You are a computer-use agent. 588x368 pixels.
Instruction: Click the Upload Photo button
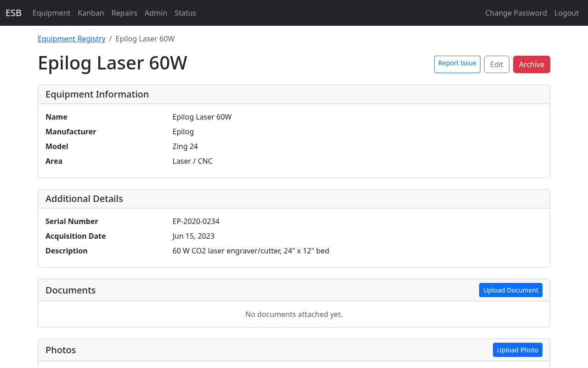[x=517, y=350]
